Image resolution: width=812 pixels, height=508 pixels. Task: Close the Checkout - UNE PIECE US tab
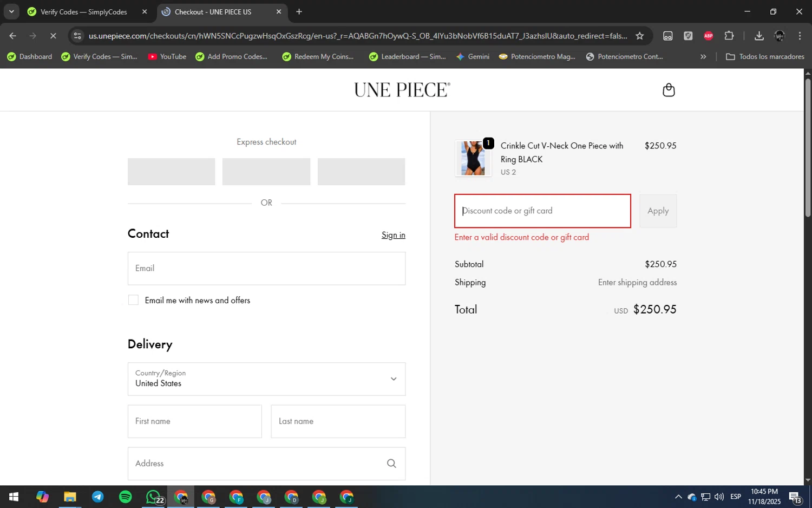click(x=279, y=11)
